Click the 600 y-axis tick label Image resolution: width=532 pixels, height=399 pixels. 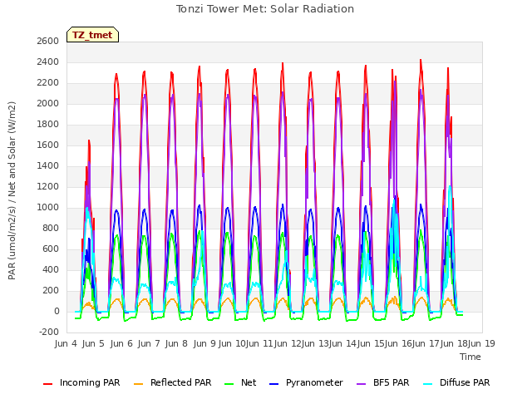click(51, 249)
